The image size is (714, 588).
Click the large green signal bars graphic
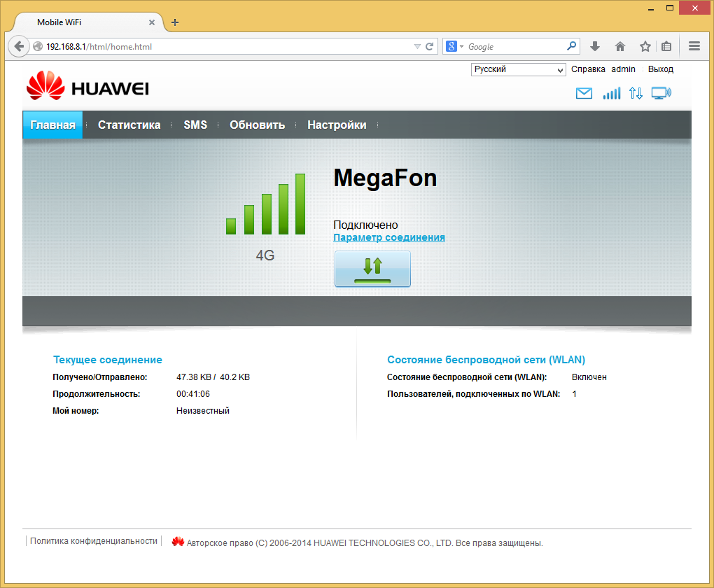coord(265,204)
